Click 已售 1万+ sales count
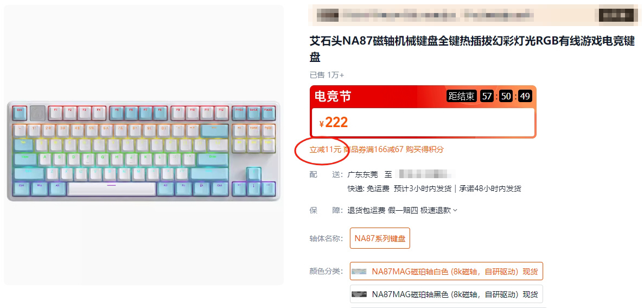The image size is (644, 308). [327, 75]
